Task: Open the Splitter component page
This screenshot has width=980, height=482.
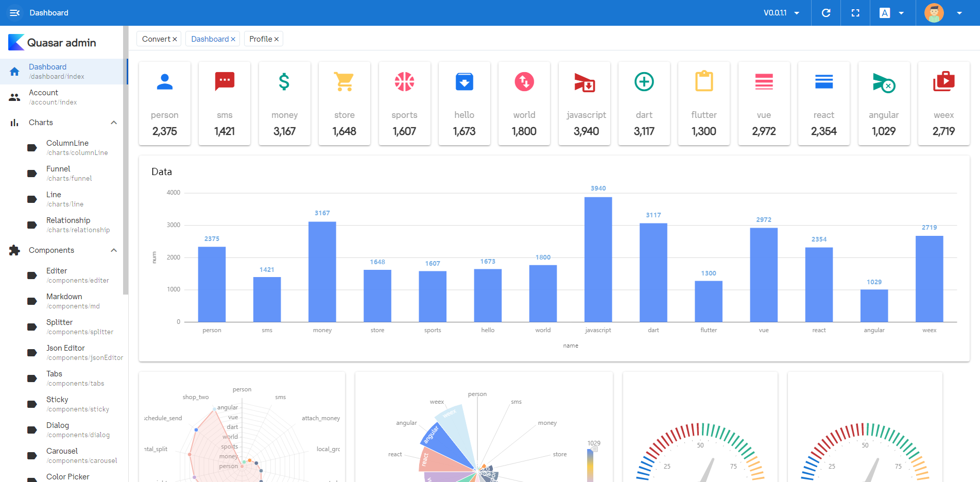Action: pos(62,327)
